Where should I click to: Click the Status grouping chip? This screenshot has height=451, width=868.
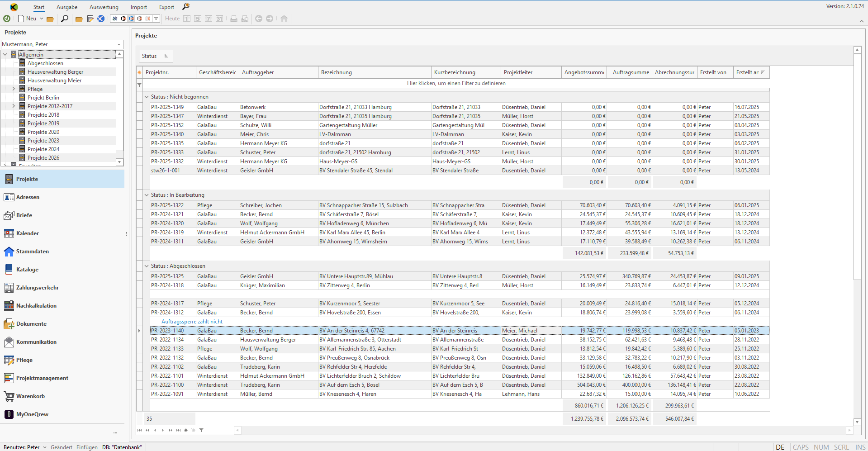coord(156,56)
